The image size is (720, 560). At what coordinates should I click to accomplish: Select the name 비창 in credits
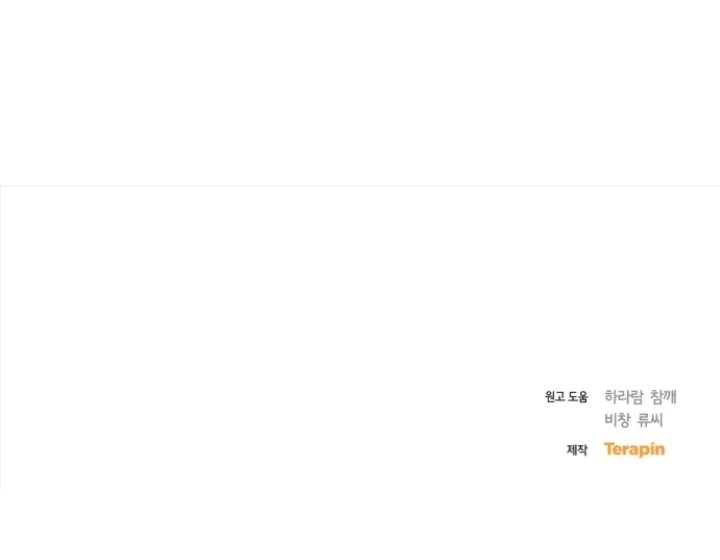(619, 420)
